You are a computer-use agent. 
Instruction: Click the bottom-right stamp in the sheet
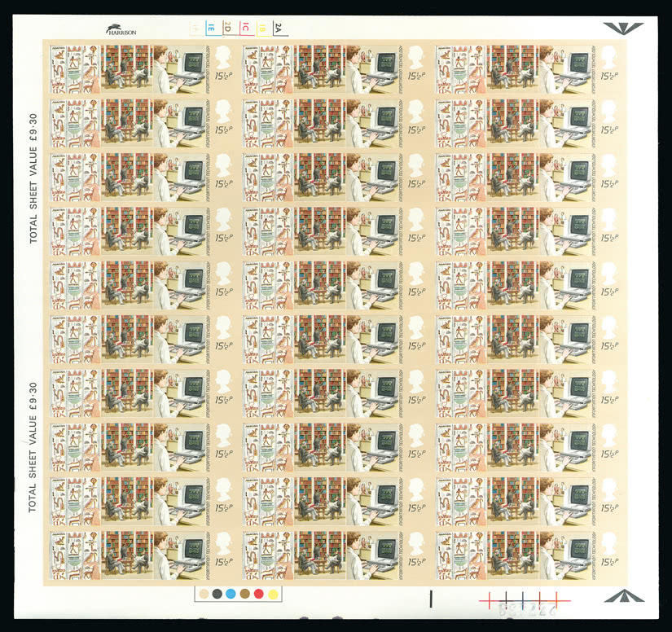tap(528, 555)
